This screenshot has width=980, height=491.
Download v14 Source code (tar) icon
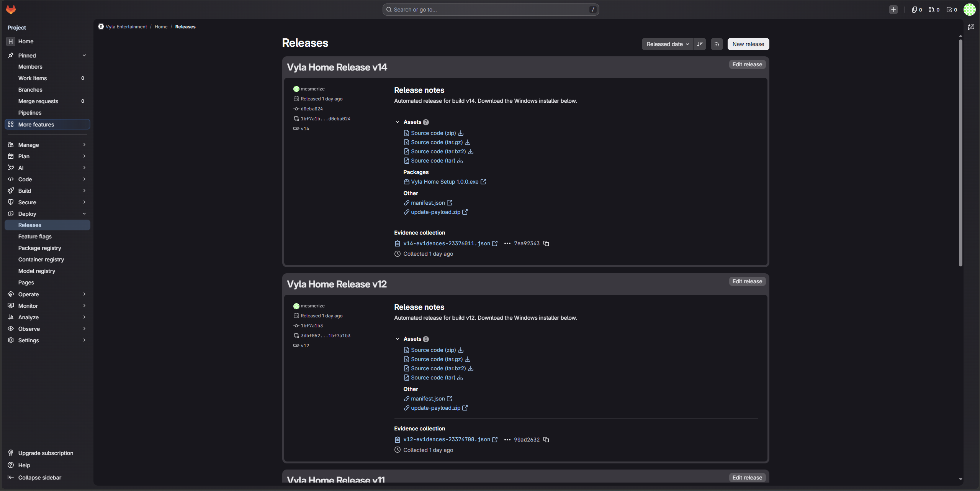pos(460,161)
